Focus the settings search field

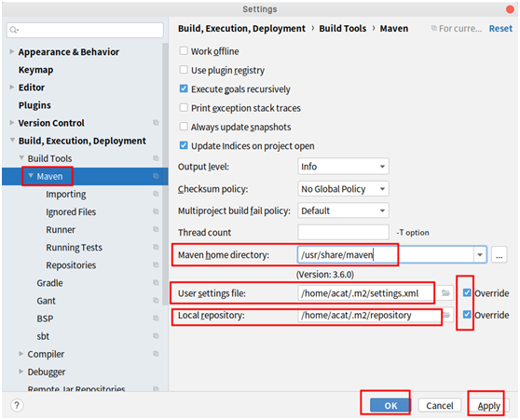[85, 30]
